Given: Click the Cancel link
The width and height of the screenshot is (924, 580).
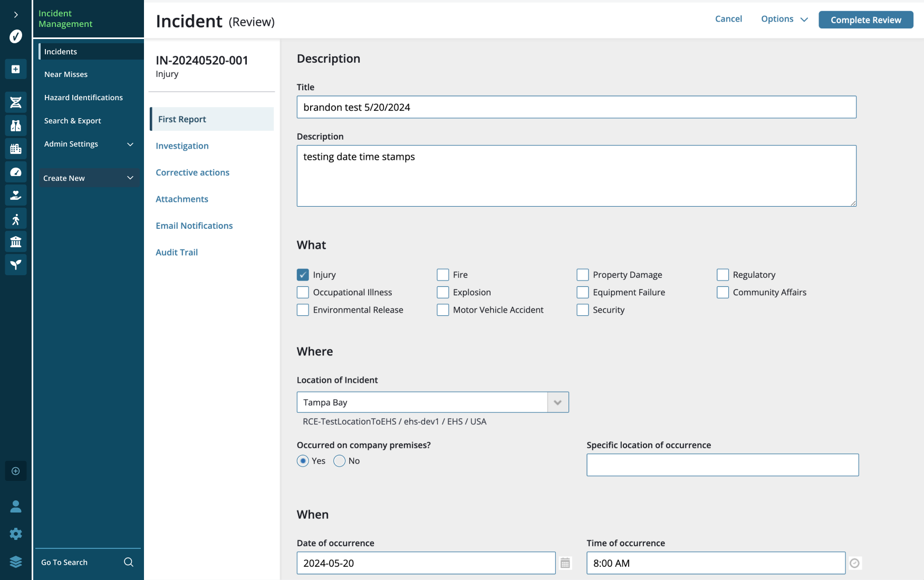Looking at the screenshot, I should 728,19.
